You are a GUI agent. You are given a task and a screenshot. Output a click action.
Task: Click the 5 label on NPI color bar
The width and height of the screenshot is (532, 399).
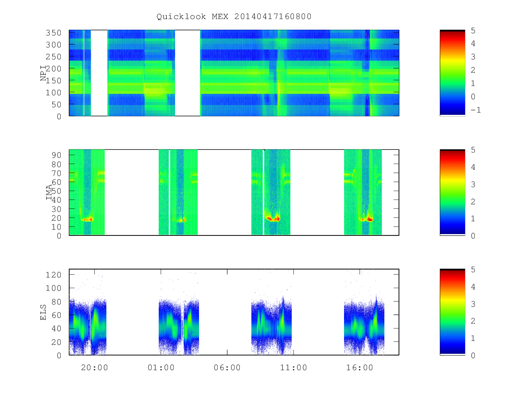point(473,30)
